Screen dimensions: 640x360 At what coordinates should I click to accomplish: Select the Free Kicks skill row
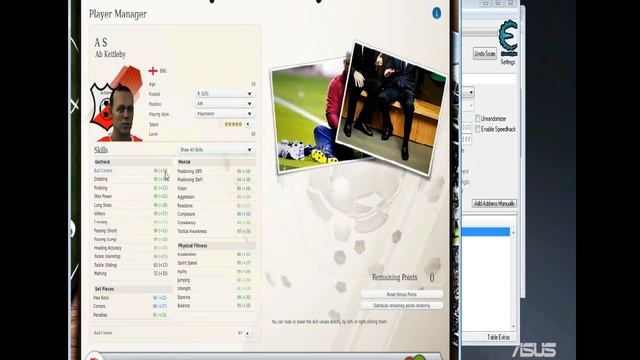point(131,298)
